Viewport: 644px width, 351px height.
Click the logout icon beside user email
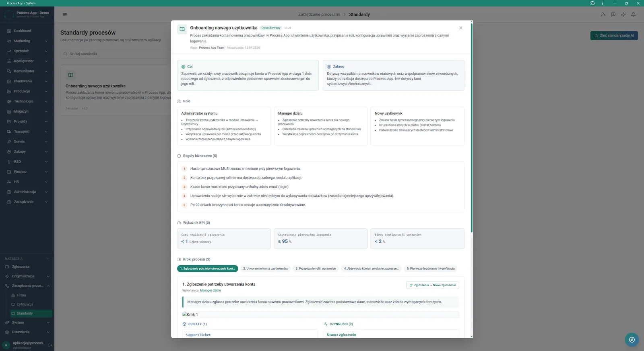[x=50, y=345]
